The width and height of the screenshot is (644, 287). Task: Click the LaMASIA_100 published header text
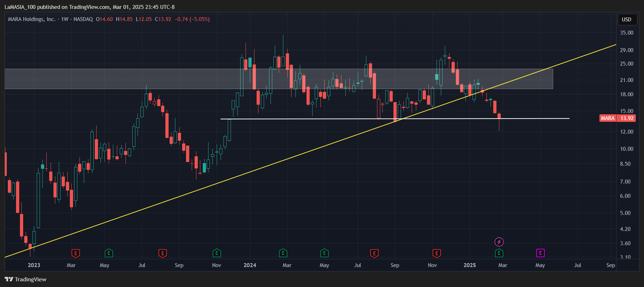[89, 7]
